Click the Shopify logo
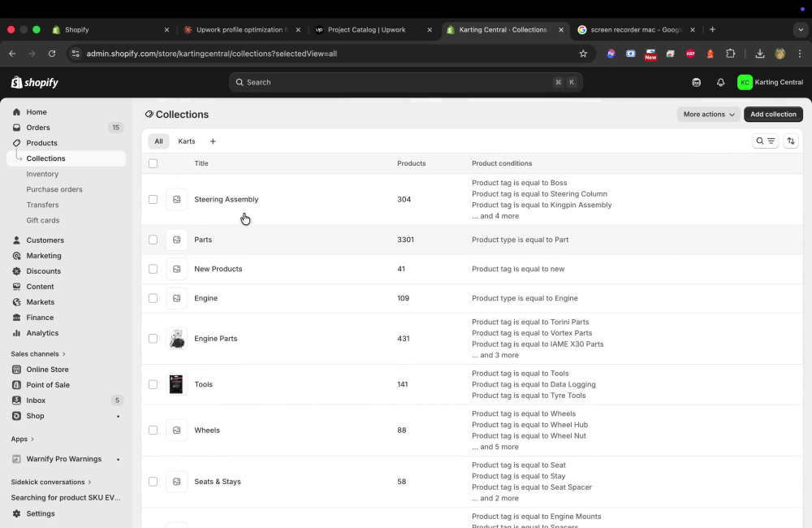812x528 pixels. 35,82
